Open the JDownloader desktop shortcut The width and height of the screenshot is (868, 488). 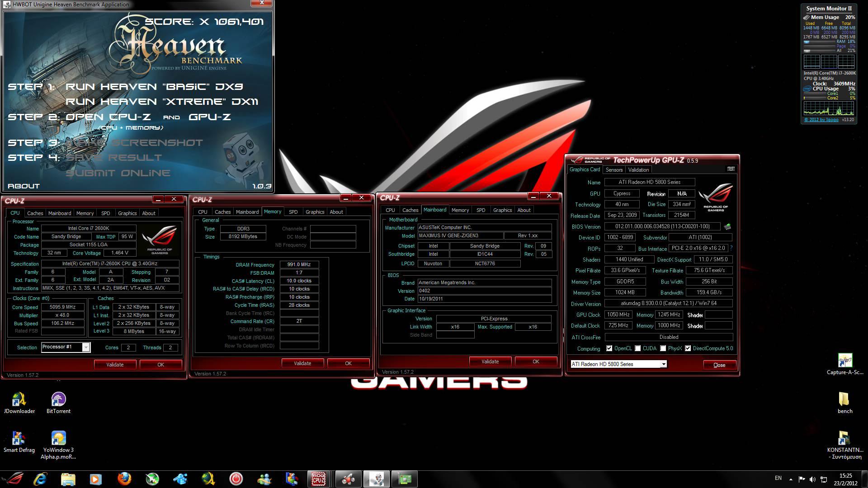pos(19,403)
